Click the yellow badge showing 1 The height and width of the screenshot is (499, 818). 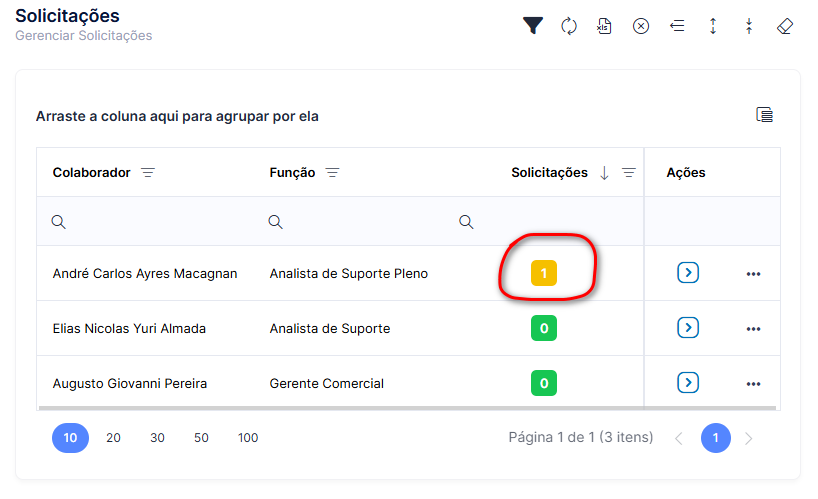point(544,273)
